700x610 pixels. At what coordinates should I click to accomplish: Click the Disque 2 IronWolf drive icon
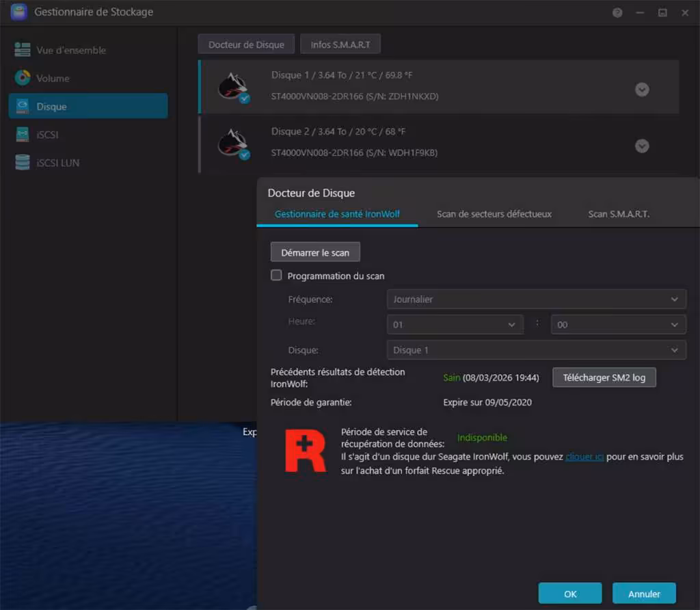click(x=233, y=144)
